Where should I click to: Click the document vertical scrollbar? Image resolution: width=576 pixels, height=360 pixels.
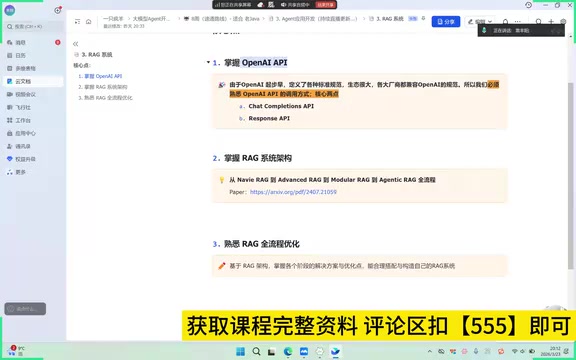[x=570, y=176]
